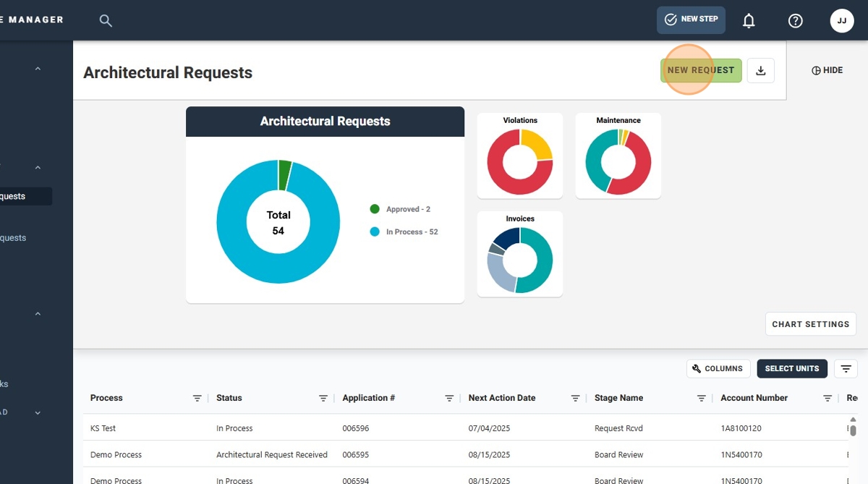This screenshot has height=484, width=868.
Task: Open the Status column filter icon
Action: click(323, 399)
